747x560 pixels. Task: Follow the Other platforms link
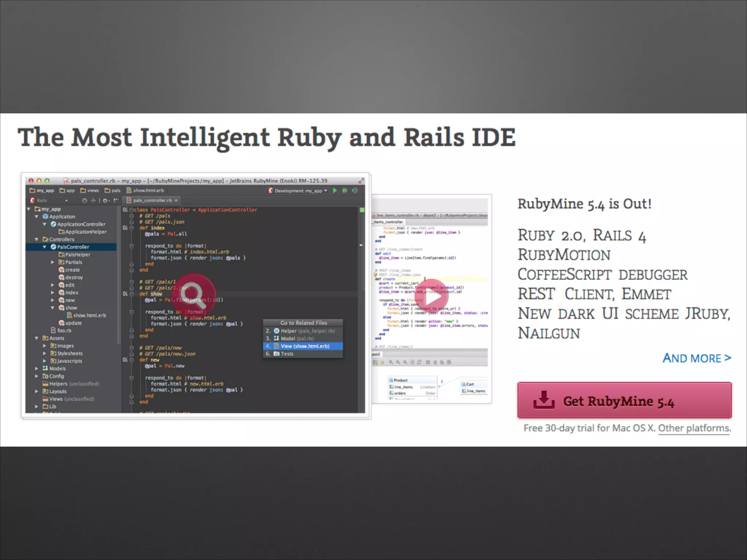click(694, 428)
